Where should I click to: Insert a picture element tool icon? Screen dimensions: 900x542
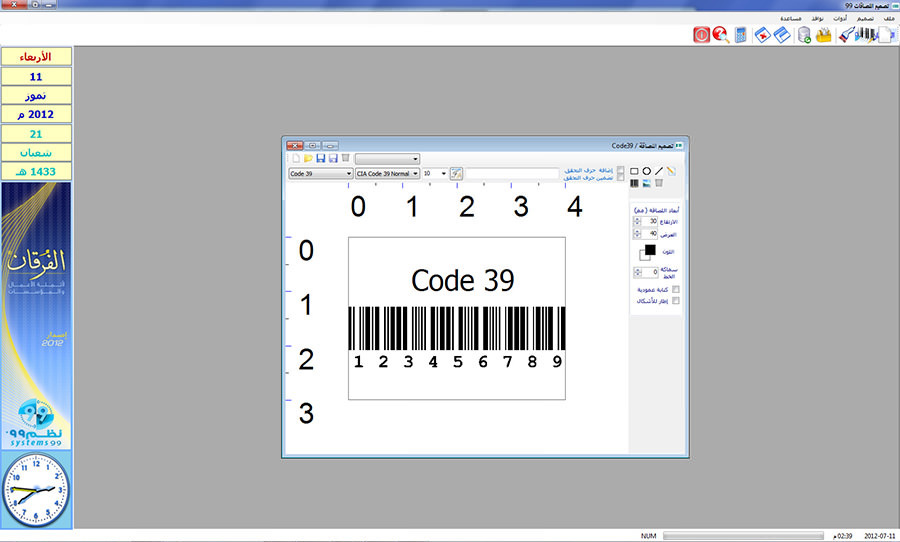pos(647,183)
